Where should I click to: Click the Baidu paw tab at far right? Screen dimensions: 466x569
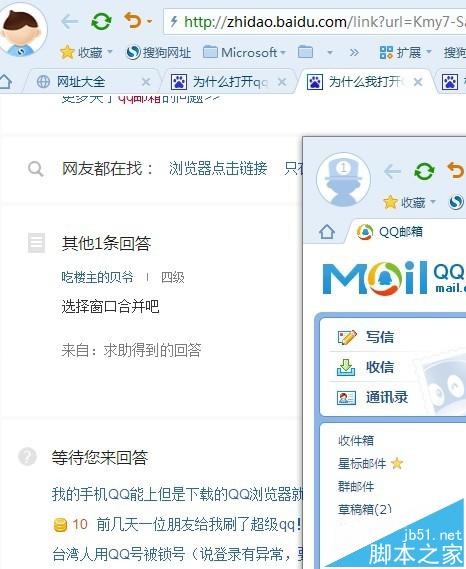click(x=450, y=82)
